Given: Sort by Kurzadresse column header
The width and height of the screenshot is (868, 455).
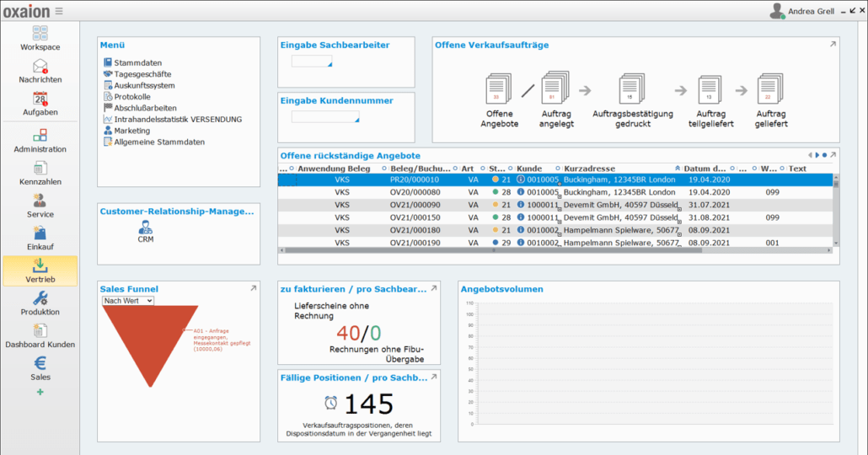Looking at the screenshot, I should coord(590,169).
